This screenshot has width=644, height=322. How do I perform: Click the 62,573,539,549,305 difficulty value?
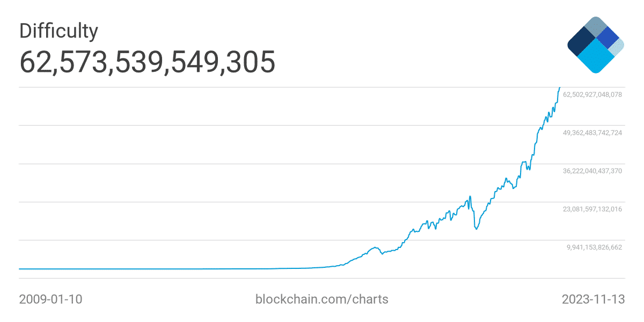point(147,62)
